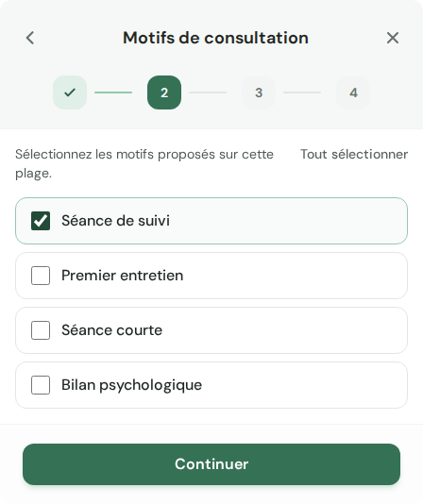423x504 pixels.
Task: Click the Motifs de consultation title
Action: tap(215, 38)
